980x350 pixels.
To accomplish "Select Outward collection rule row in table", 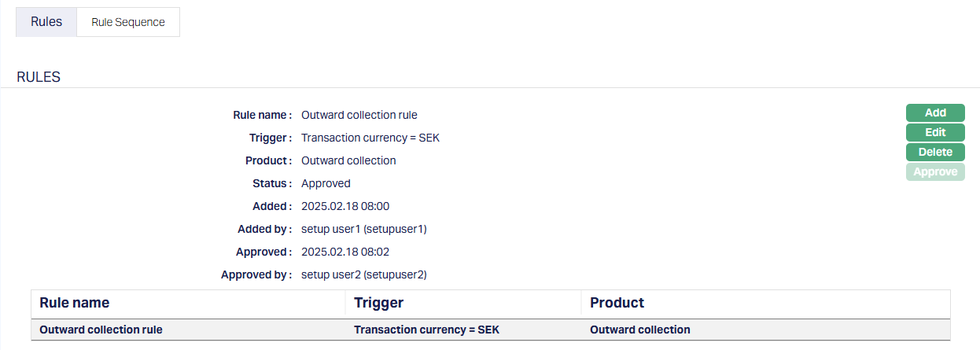I will point(101,330).
